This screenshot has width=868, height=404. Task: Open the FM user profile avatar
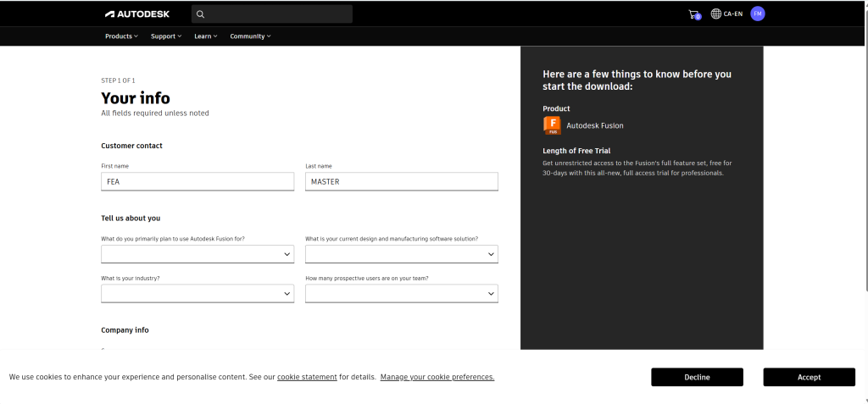coord(758,14)
